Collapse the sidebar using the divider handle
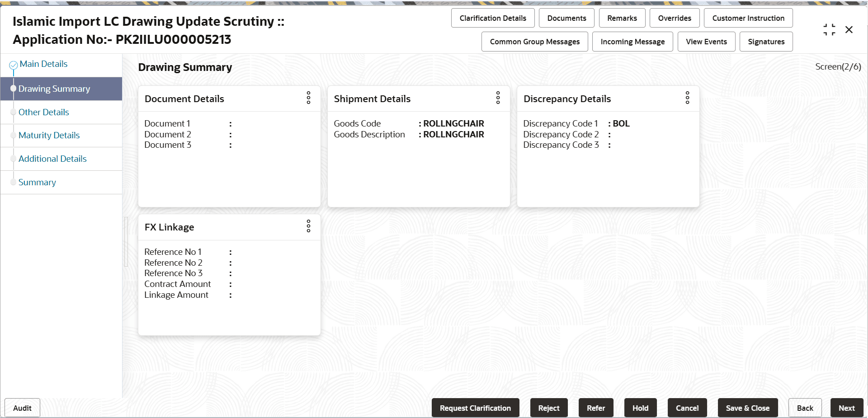This screenshot has height=418, width=868. click(126, 242)
